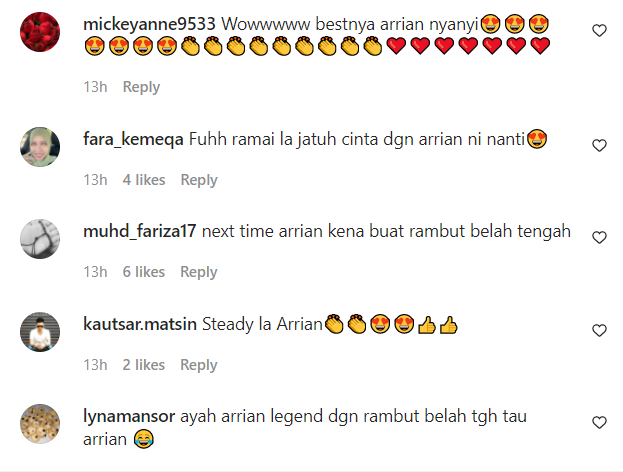
Task: View muhd_fariza17's grayscale profile avatar
Action: 40,239
